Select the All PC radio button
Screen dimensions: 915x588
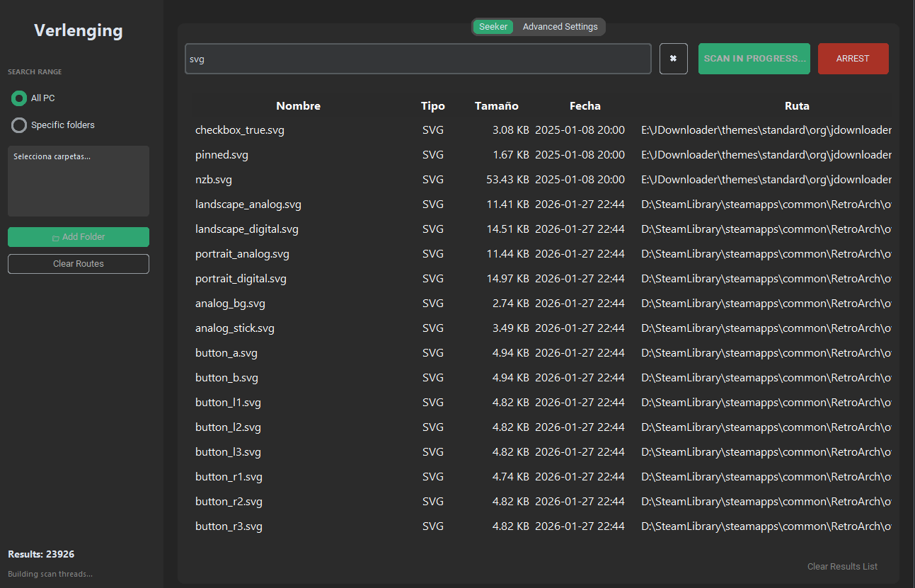pos(19,98)
